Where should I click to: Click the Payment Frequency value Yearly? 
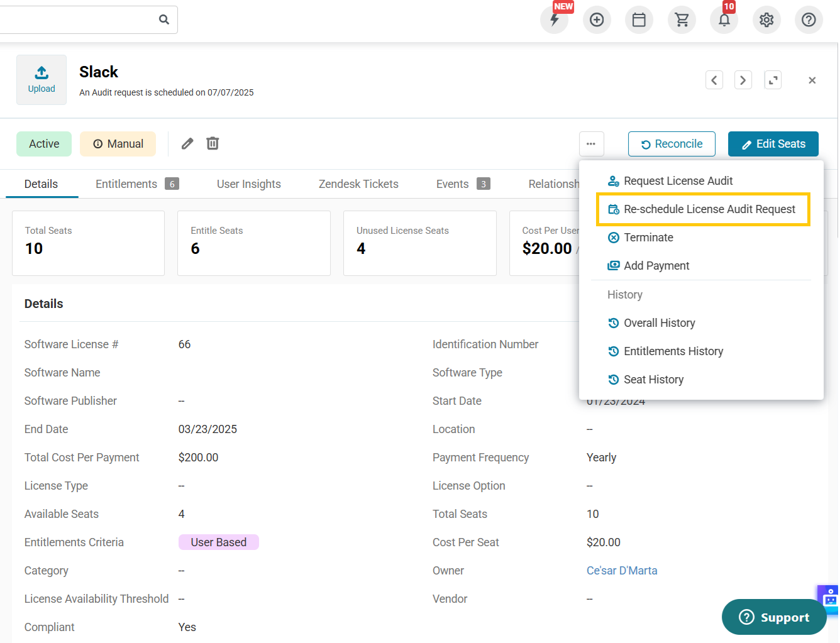tap(602, 458)
